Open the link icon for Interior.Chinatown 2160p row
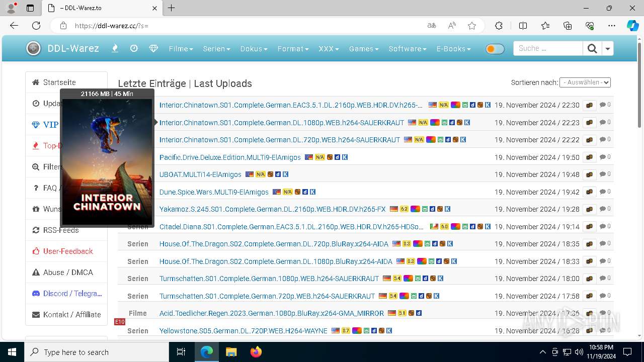The width and height of the screenshot is (644, 362). pos(589,105)
